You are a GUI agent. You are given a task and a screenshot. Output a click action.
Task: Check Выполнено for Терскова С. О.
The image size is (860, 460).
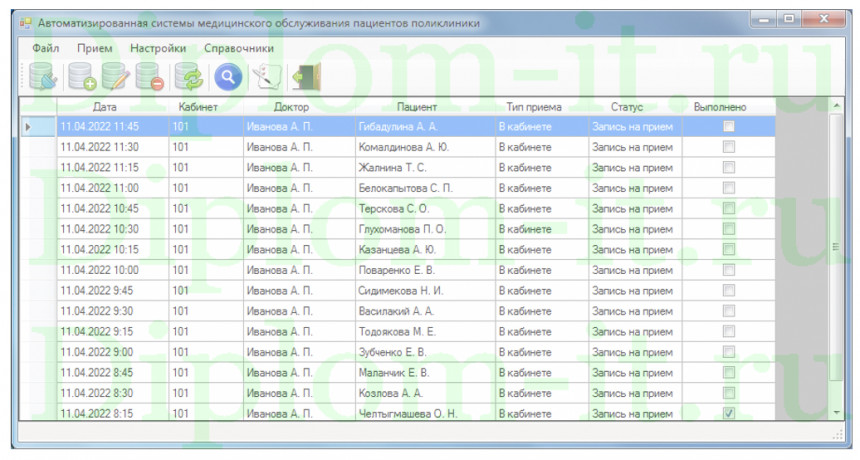point(728,208)
